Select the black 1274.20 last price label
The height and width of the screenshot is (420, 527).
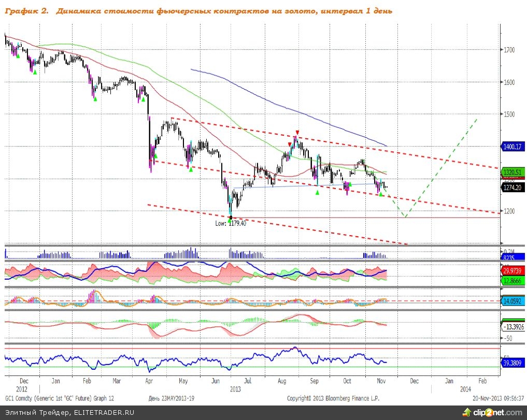click(x=512, y=189)
